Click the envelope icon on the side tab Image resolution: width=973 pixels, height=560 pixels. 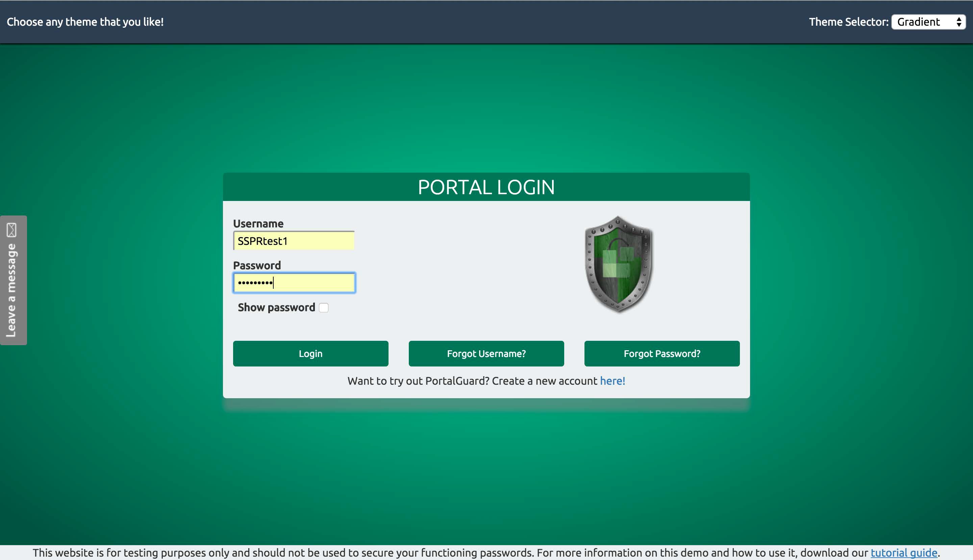pos(11,230)
